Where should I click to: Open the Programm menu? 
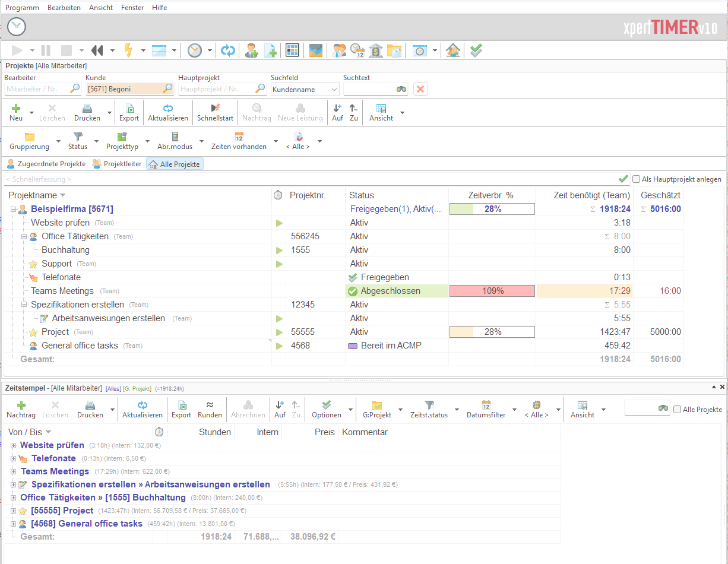click(x=23, y=8)
